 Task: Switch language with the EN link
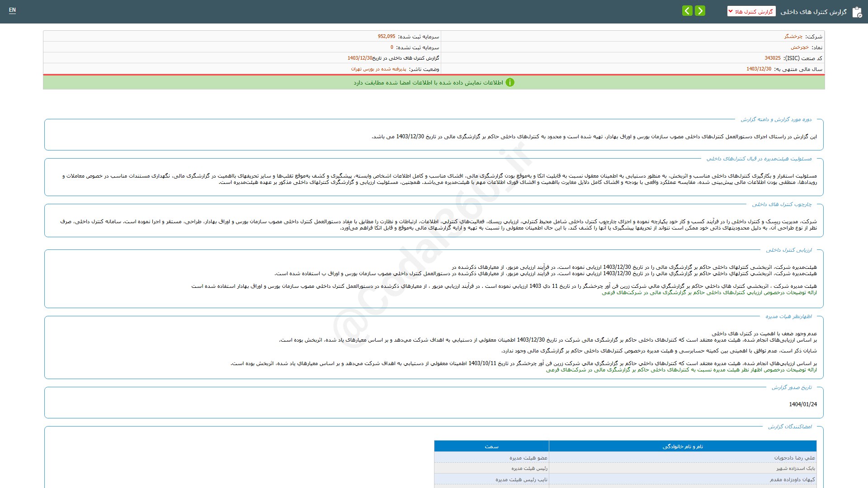click(12, 10)
